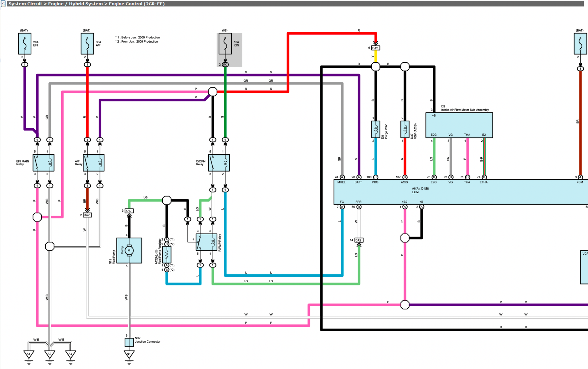588x369 pixels.
Task: Click the F/PMP Relay symbol
Action: (x=206, y=242)
